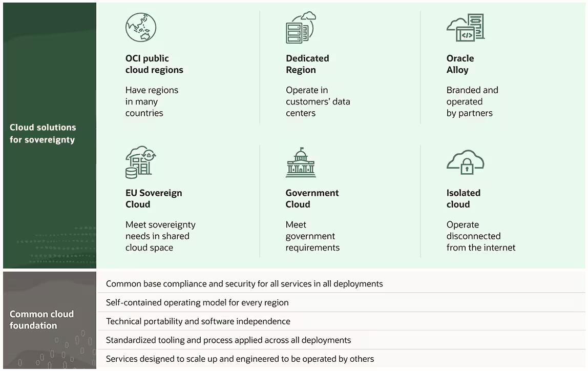Open the EU Sovereign Cloud heading
The width and height of the screenshot is (588, 371).
point(154,198)
